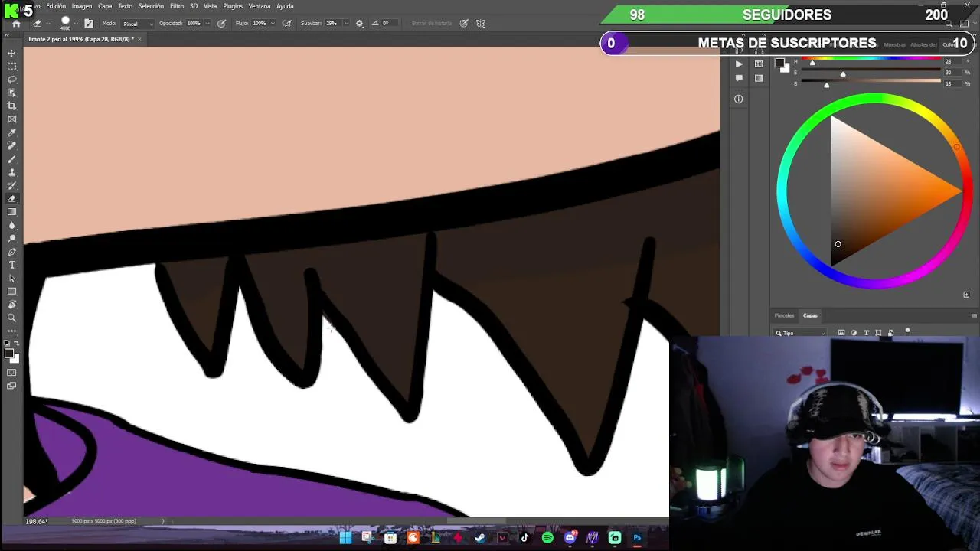Viewport: 980px width, 551px height.
Task: Open brush settings panel folder icon
Action: tap(89, 23)
